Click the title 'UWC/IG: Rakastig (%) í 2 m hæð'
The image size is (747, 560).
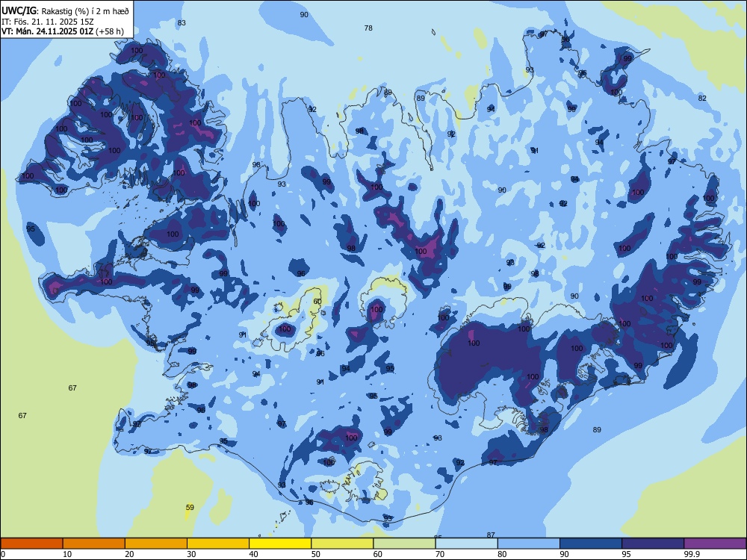click(65, 11)
